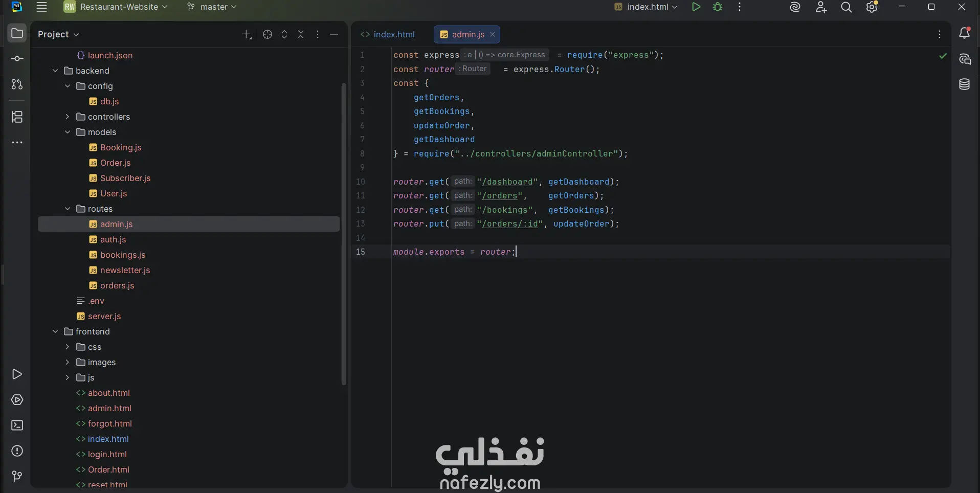Click the "/bookings" route path
The image size is (980, 493).
click(x=504, y=210)
